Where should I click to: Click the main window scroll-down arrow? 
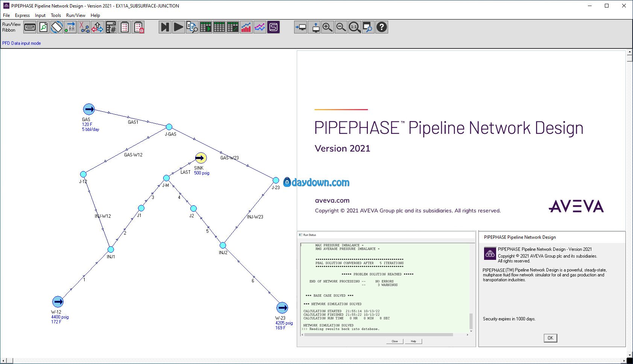click(630, 355)
